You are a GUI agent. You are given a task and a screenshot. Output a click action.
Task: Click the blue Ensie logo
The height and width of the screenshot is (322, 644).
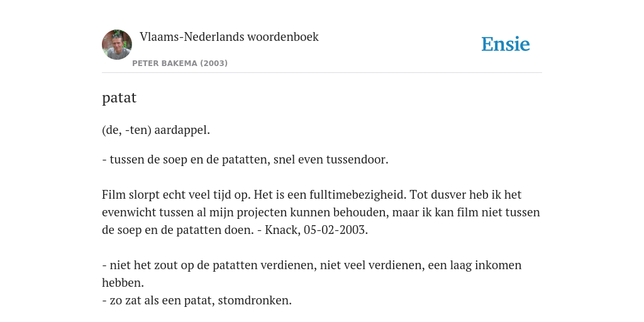point(506,44)
